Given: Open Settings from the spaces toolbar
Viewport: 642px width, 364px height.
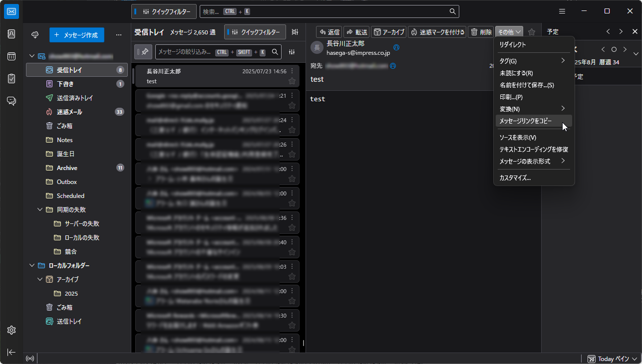Looking at the screenshot, I should point(11,330).
